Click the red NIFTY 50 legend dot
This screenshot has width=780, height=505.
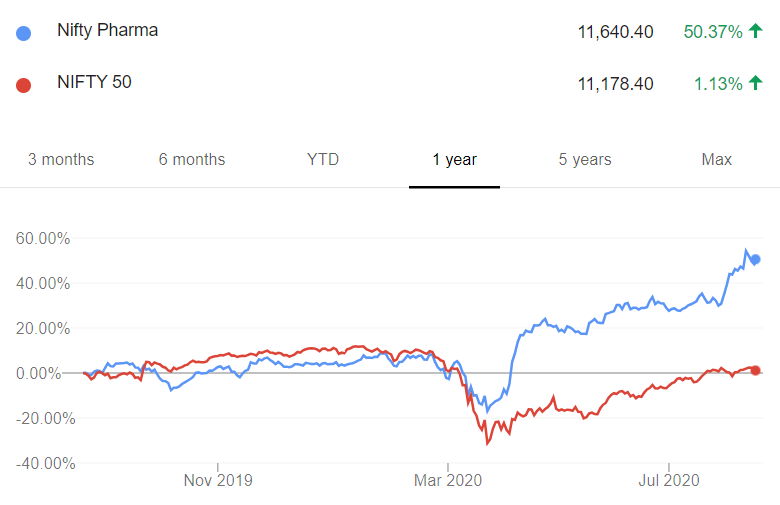[23, 86]
